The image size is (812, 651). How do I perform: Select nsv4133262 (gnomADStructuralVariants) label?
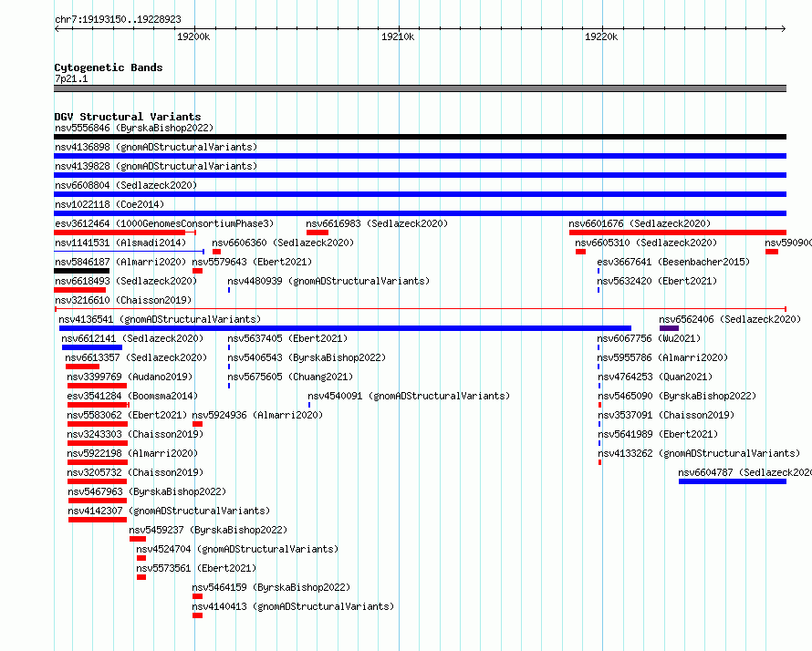pyautogui.click(x=699, y=453)
